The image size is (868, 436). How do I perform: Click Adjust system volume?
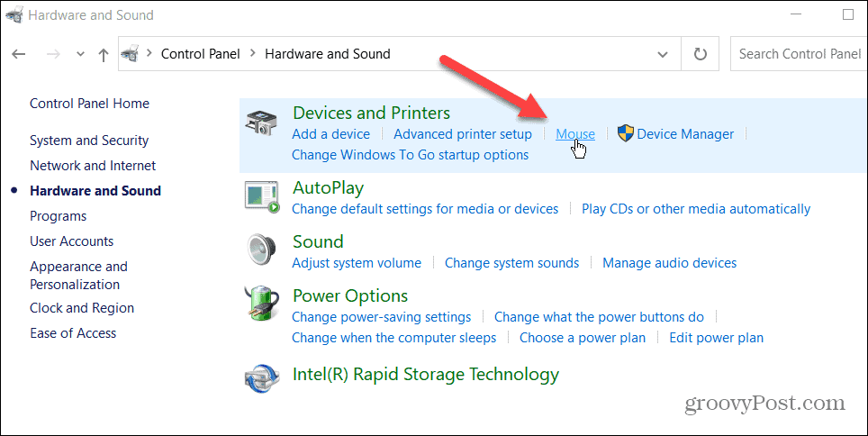(357, 263)
